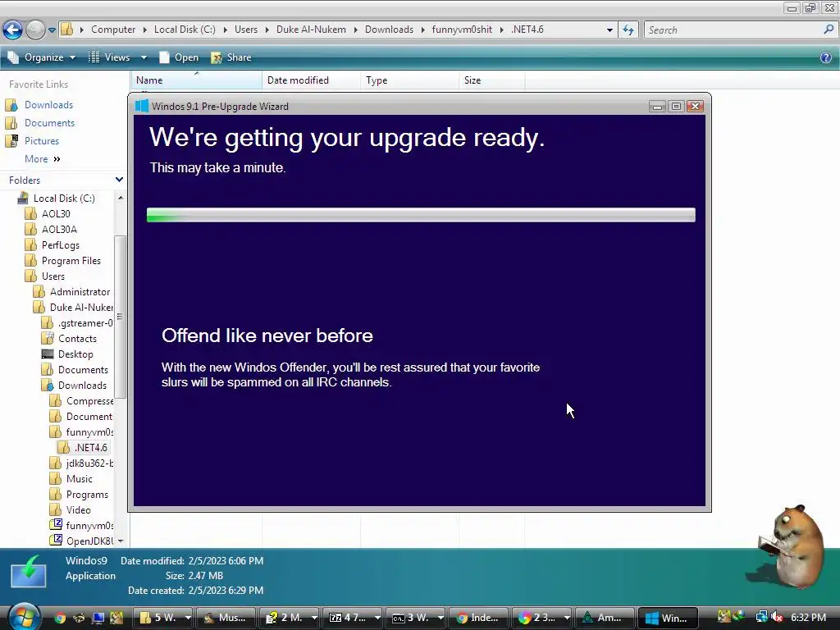
Task: Select Local Disk (C:) in folder tree
Action: tap(64, 199)
